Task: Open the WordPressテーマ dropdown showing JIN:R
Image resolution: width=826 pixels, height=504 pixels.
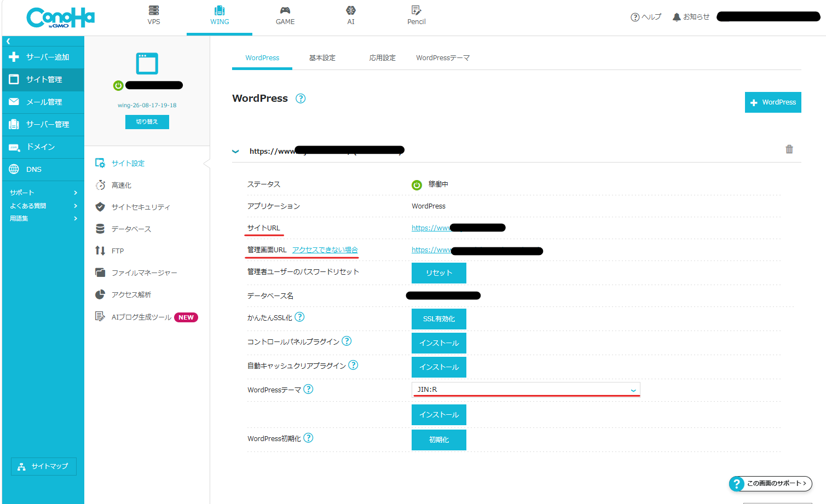Action: click(x=525, y=390)
